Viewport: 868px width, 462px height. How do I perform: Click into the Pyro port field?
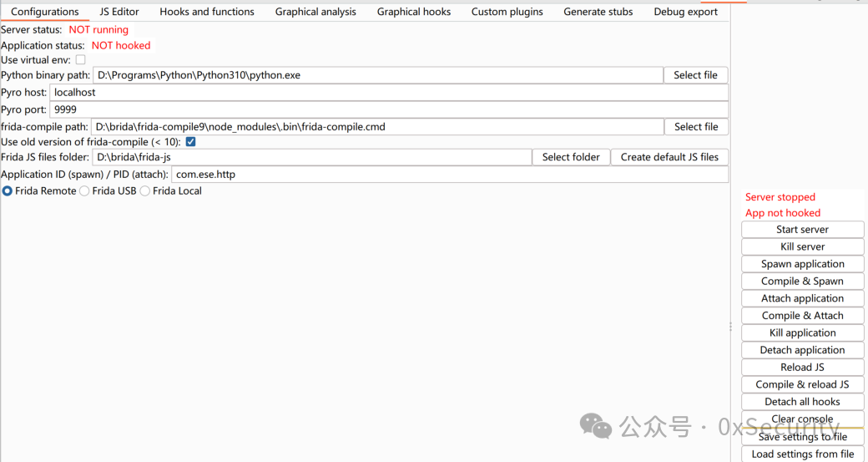point(389,109)
